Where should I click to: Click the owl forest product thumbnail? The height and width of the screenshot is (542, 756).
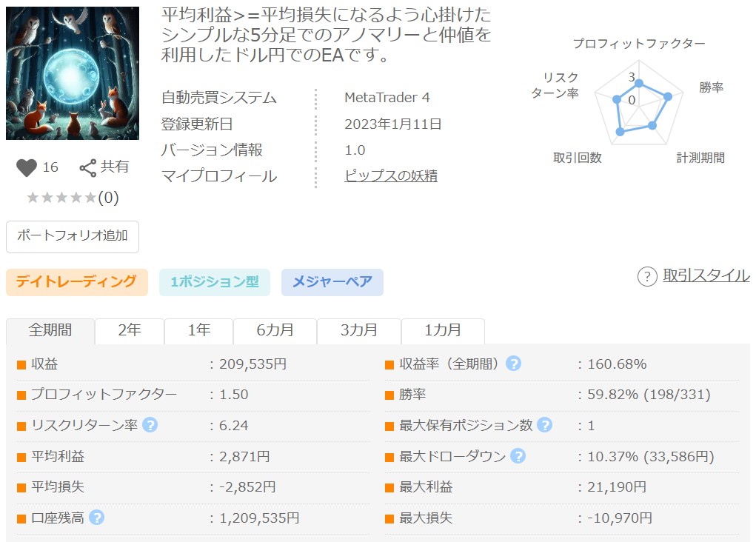click(x=73, y=73)
